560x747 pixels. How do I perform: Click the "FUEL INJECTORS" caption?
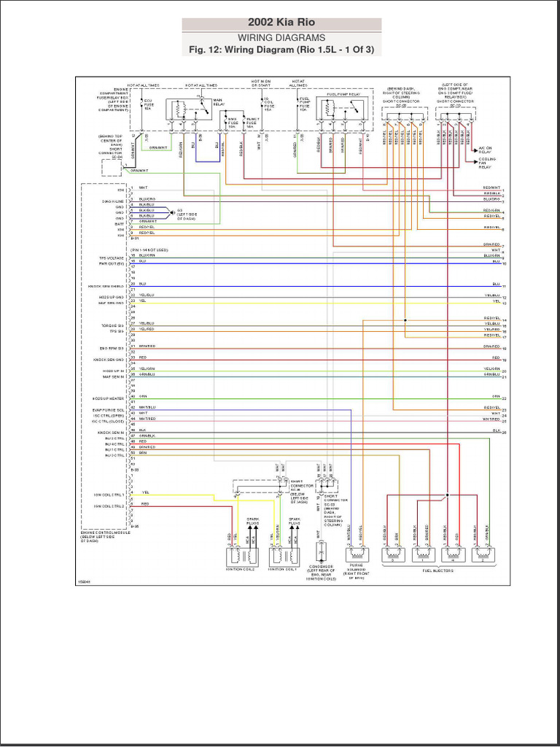coord(437,570)
